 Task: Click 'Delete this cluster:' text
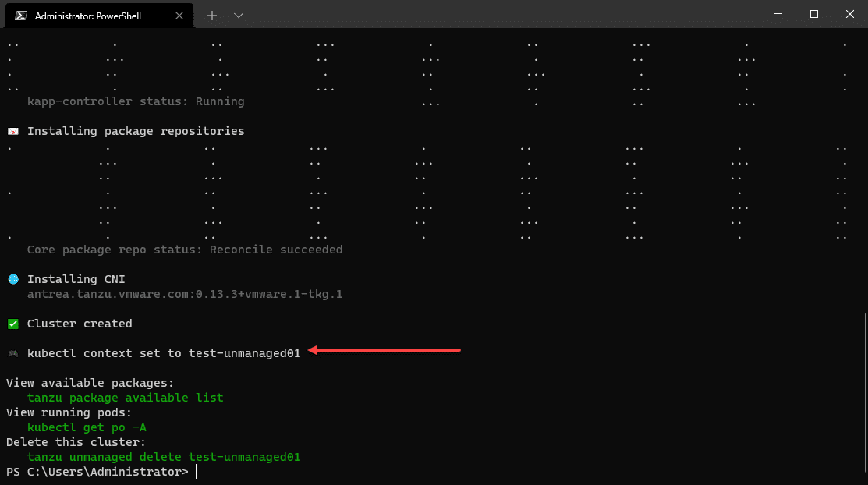pos(76,442)
